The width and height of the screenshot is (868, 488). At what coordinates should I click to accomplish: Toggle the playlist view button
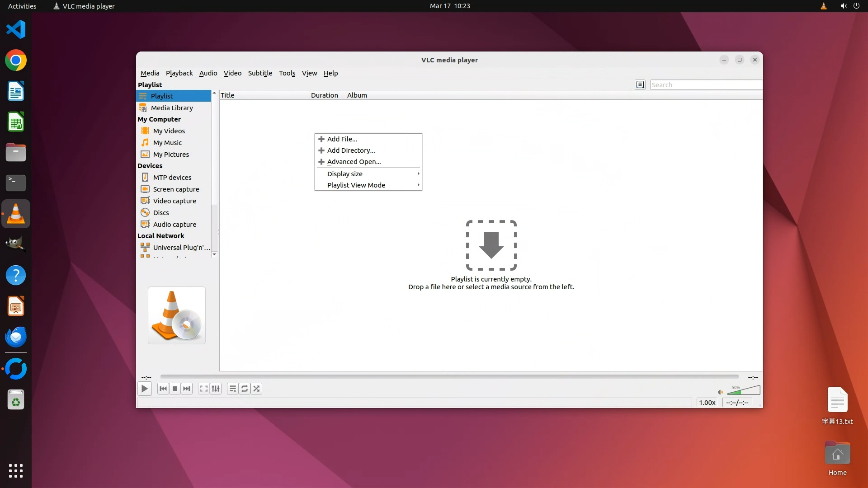(x=232, y=389)
